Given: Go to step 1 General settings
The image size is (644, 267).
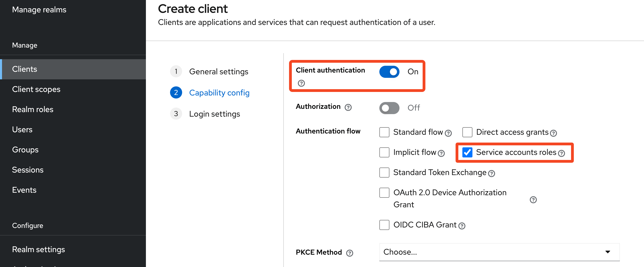Looking at the screenshot, I should [x=209, y=72].
